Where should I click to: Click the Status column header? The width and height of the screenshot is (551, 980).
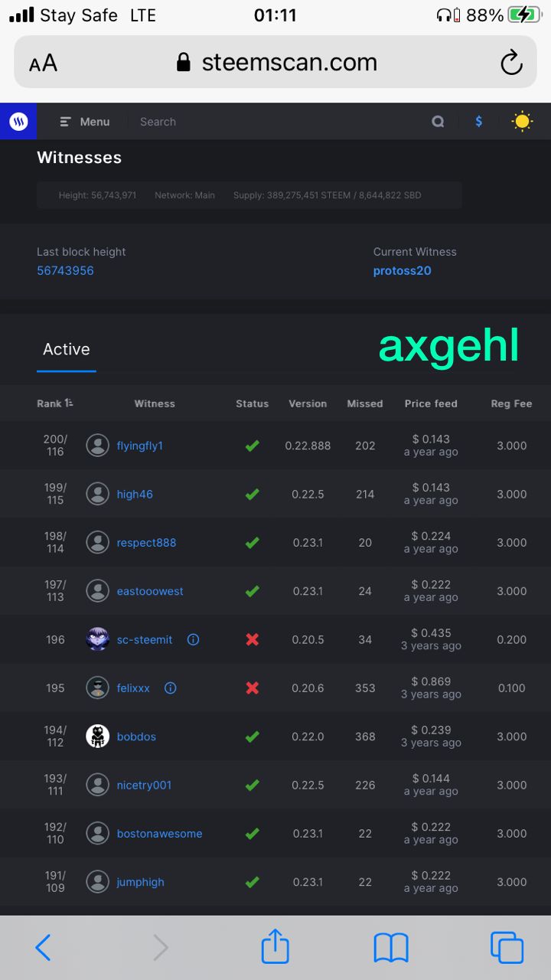252,403
